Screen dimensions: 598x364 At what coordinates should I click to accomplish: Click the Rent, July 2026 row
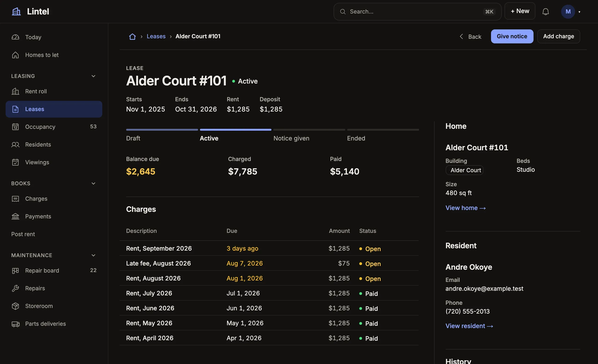coord(269,293)
